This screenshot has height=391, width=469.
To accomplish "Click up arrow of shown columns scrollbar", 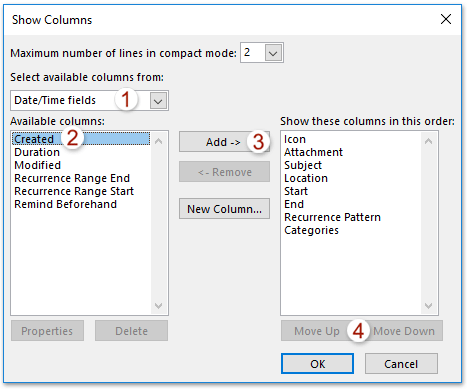I will click(429, 141).
